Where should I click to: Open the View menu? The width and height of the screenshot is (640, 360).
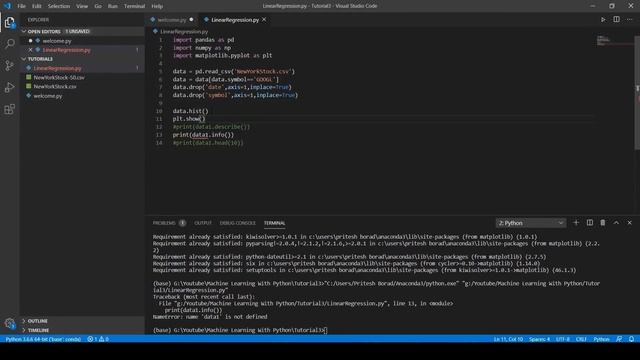pyautogui.click(x=82, y=6)
